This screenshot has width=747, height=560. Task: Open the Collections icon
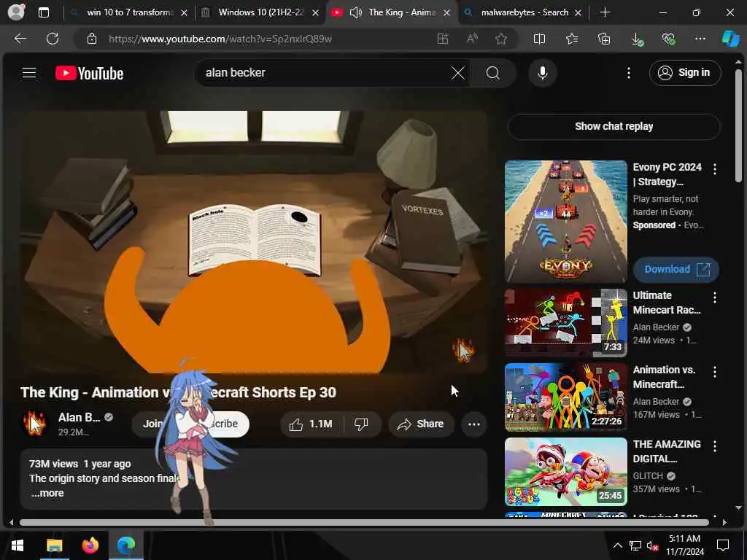(603, 39)
